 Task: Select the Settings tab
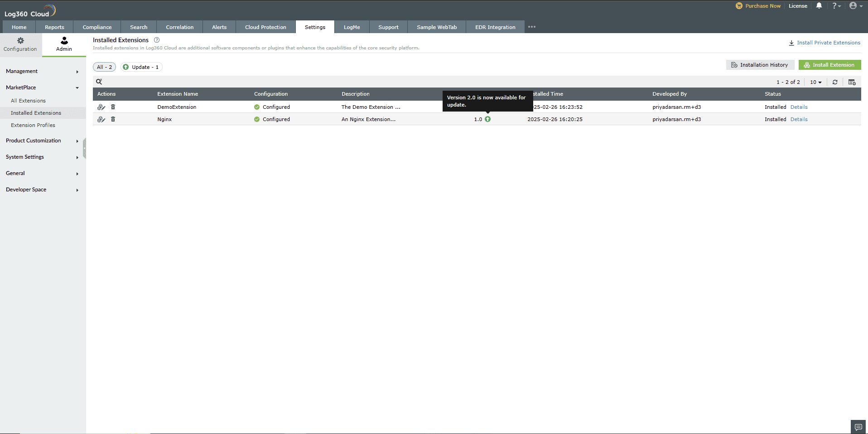315,27
